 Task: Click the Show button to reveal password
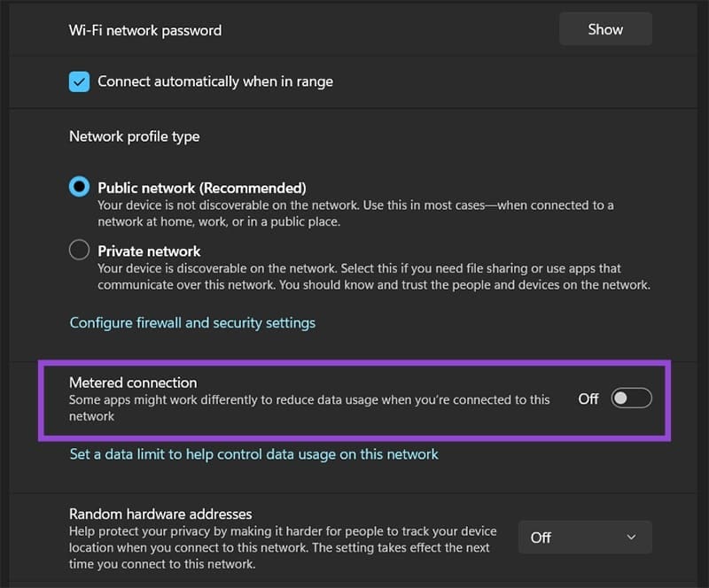tap(605, 28)
